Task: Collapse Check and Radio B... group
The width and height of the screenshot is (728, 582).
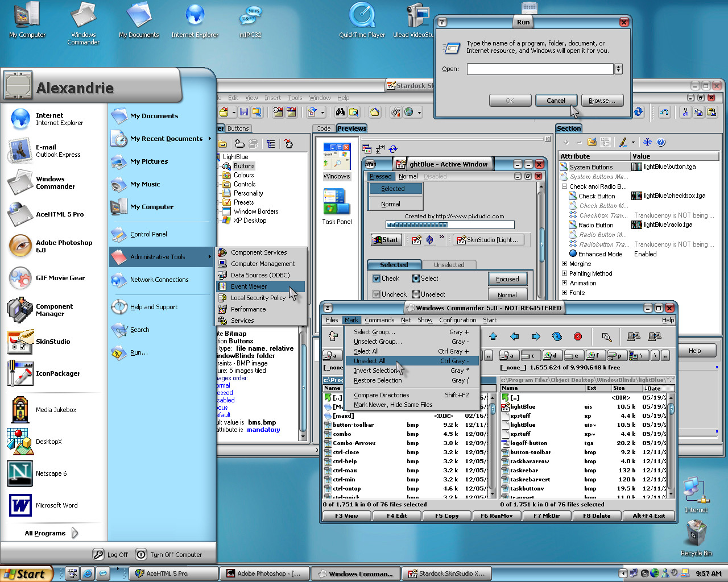Action: click(x=564, y=186)
